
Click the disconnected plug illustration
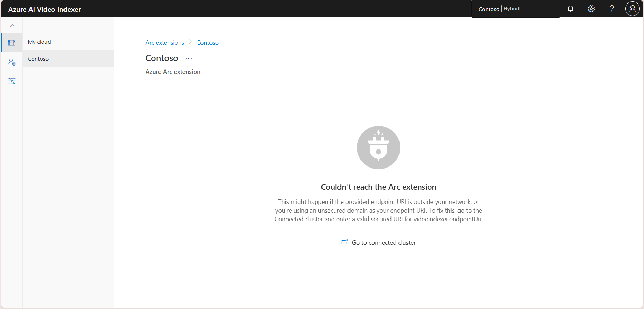pyautogui.click(x=378, y=147)
